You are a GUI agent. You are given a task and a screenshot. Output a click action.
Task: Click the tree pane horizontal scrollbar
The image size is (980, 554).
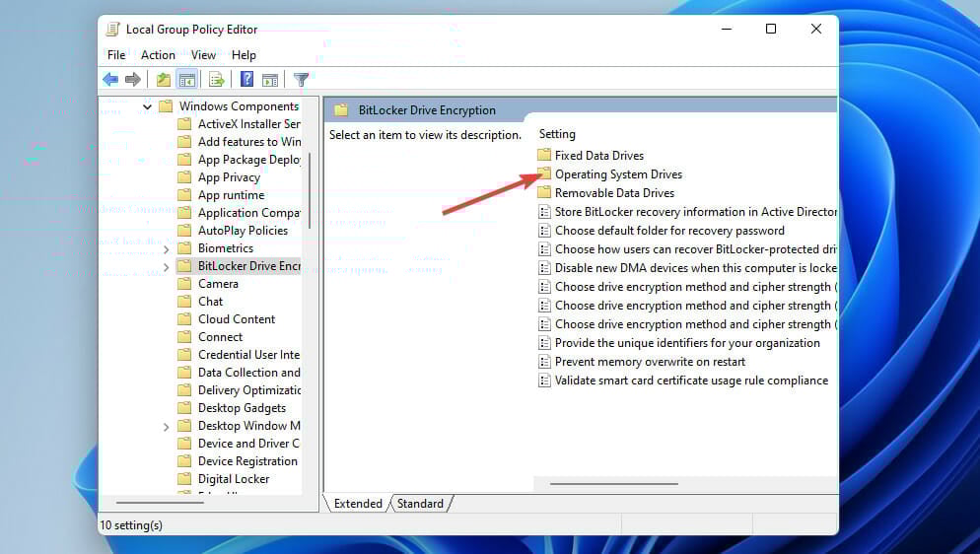pos(160,502)
